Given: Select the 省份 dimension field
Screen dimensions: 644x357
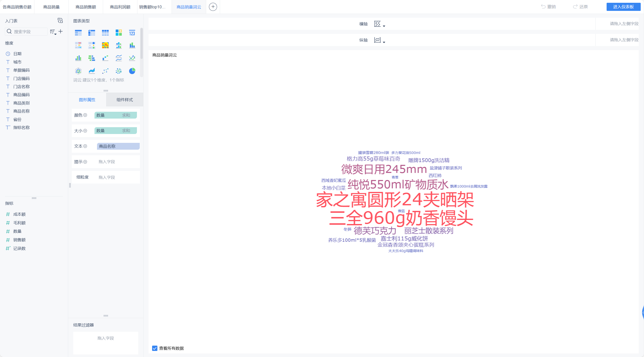Looking at the screenshot, I should tap(17, 119).
